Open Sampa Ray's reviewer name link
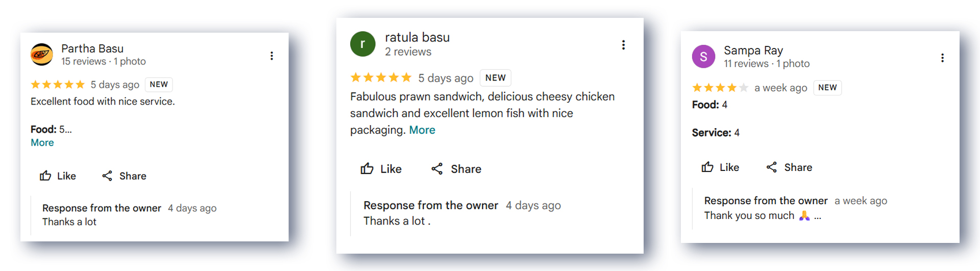 point(753,51)
